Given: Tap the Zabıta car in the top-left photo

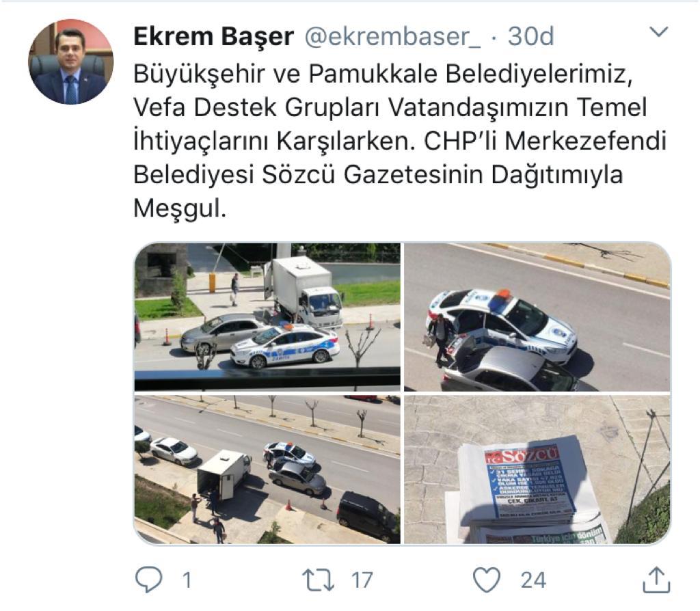Looking at the screenshot, I should 285,346.
